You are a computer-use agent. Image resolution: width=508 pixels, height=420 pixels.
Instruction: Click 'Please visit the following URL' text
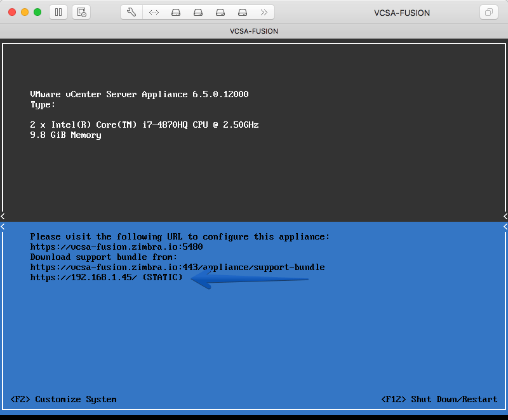tap(180, 237)
